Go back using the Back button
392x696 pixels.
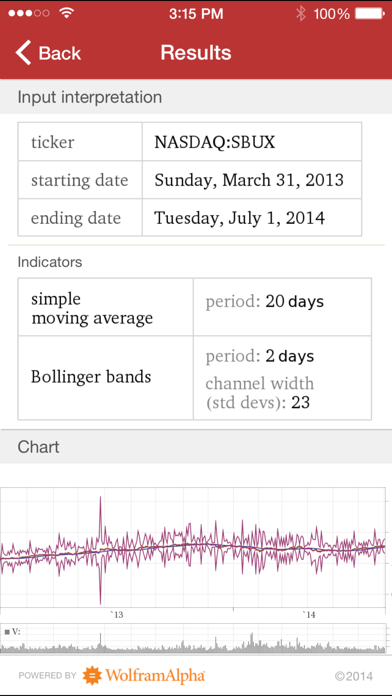point(48,53)
